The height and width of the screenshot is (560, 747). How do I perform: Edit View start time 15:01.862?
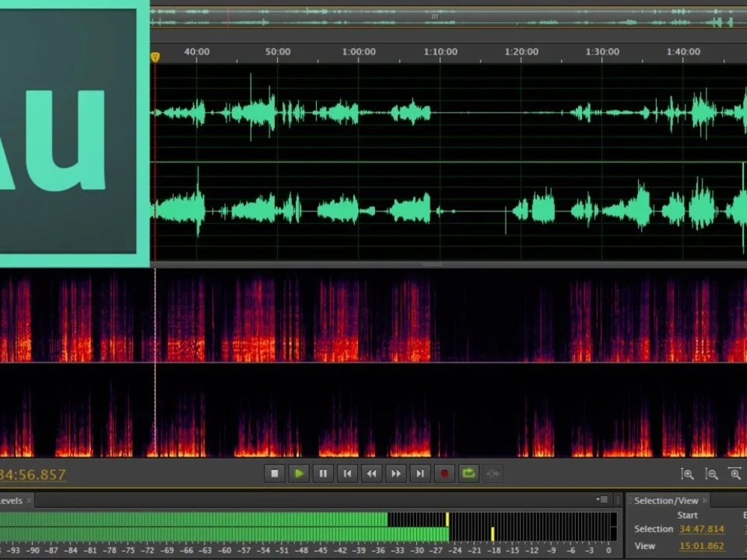[701, 546]
